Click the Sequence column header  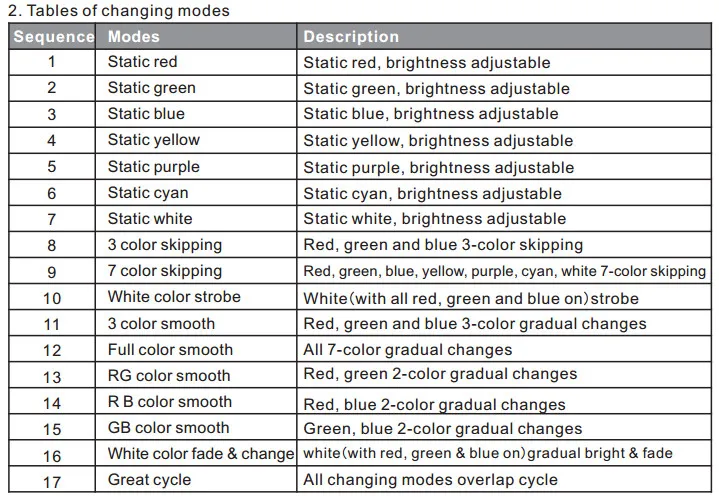(52, 36)
